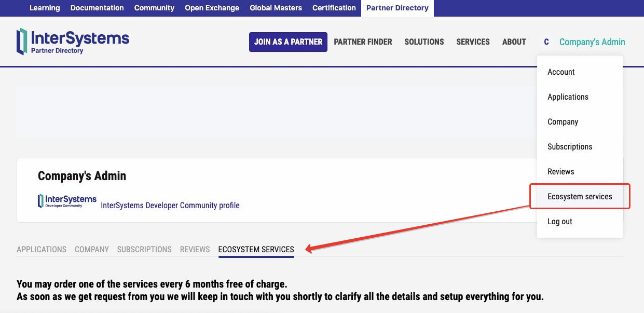Choose Account from the user dropdown
This screenshot has height=313, width=644.
[561, 72]
